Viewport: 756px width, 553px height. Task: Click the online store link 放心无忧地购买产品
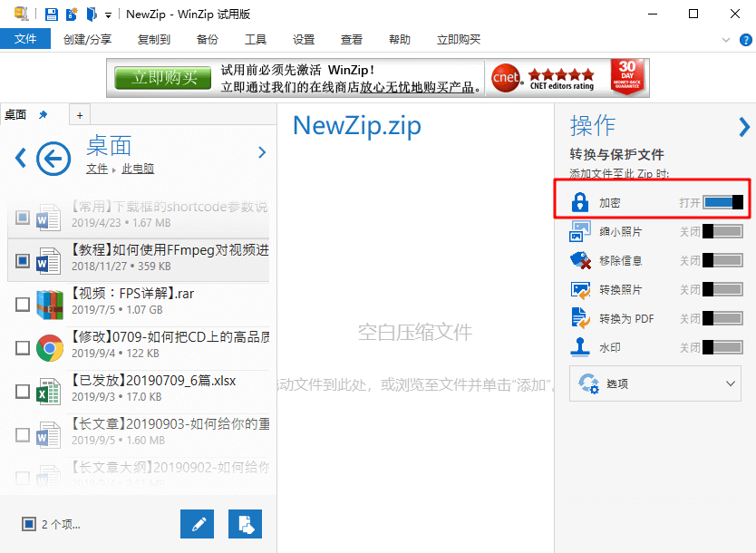417,87
